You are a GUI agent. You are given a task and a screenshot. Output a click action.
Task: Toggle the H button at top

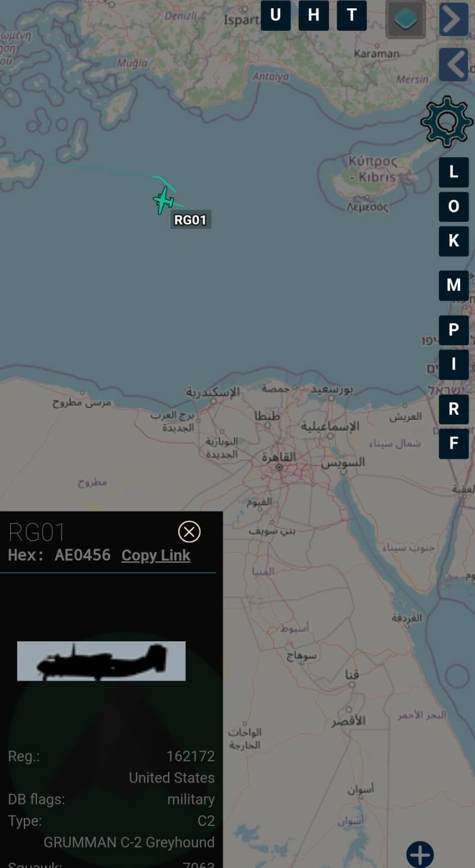pos(313,15)
